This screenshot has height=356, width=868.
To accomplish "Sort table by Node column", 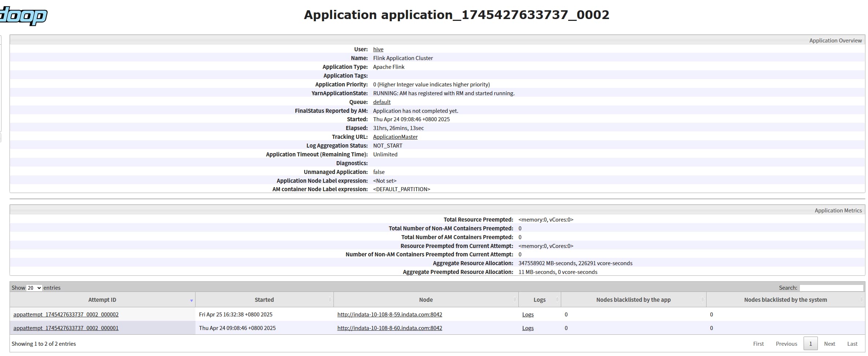I will (x=426, y=300).
